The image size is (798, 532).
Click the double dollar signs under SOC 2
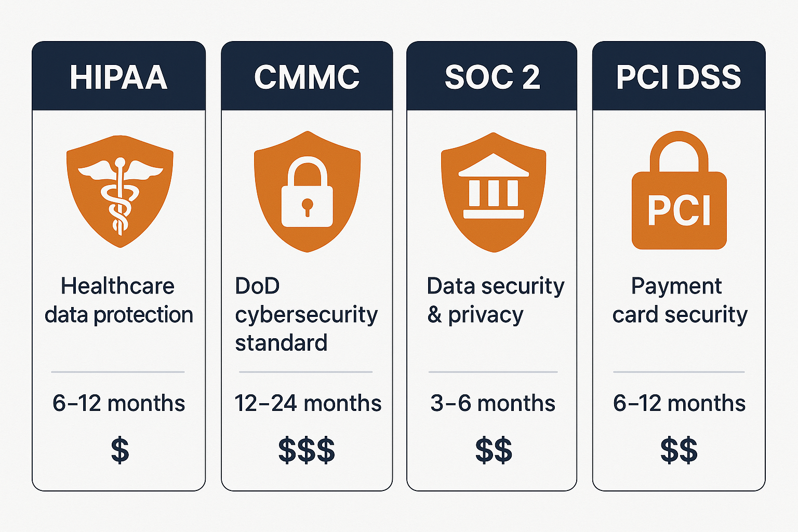494,450
